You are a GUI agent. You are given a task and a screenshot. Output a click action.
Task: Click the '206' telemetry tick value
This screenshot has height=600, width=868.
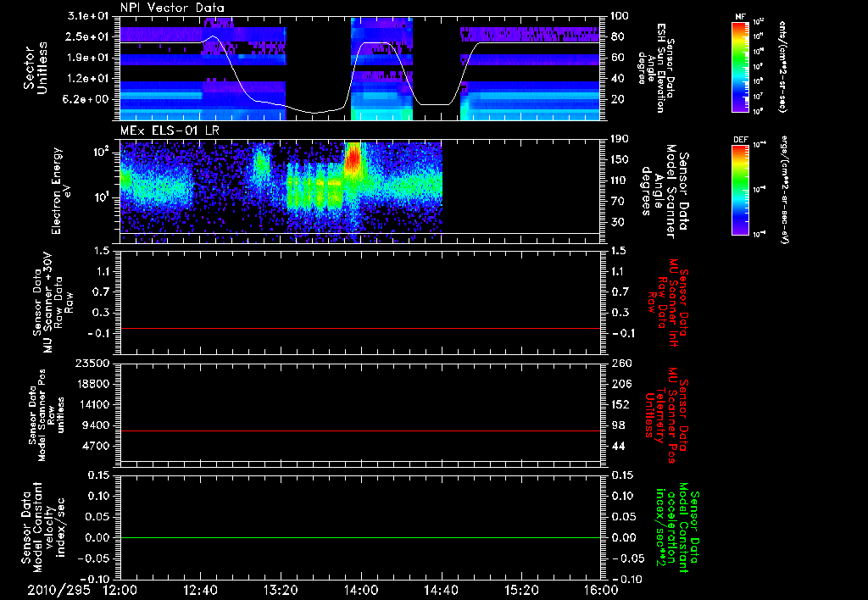click(x=621, y=384)
